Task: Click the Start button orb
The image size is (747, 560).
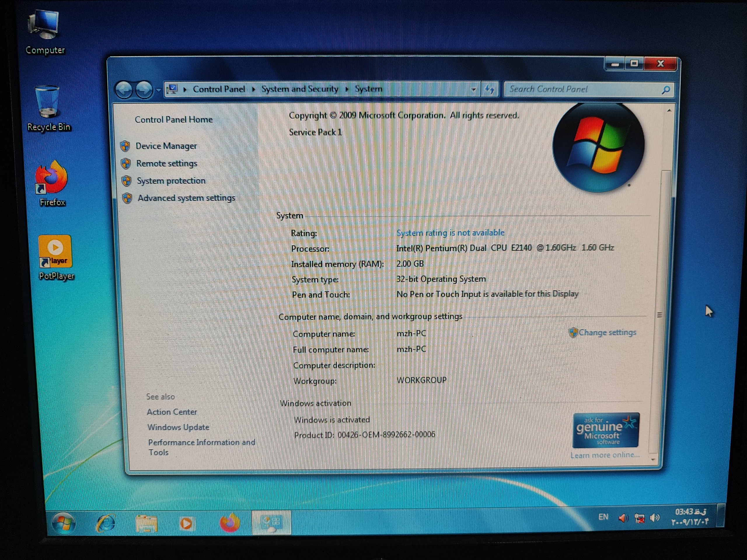Action: coord(64,523)
